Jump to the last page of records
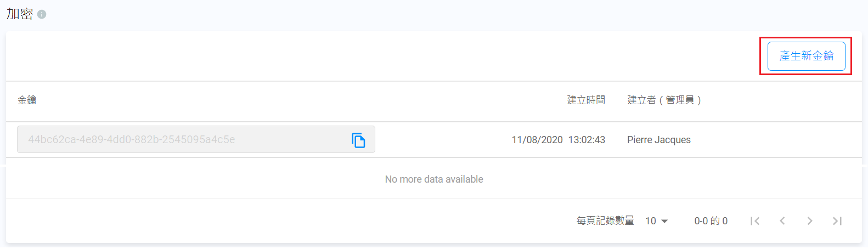 pos(837,221)
